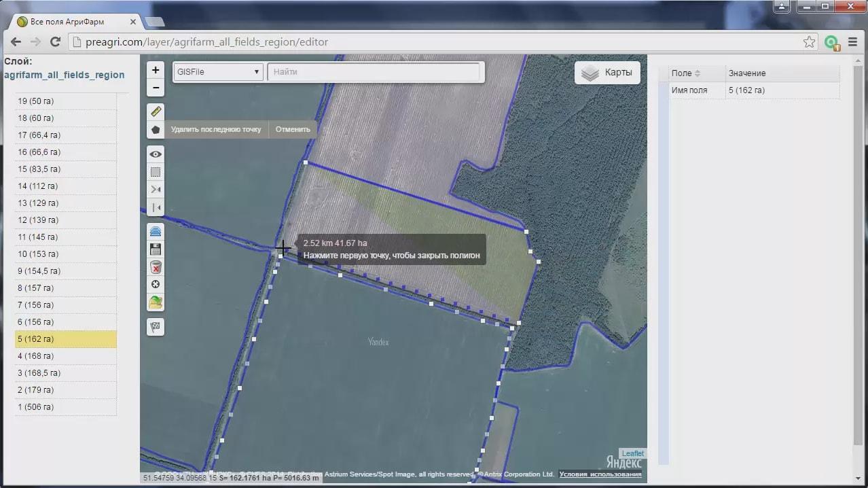This screenshot has width=868, height=488.
Task: Click the save floppy disk icon
Action: (x=156, y=249)
